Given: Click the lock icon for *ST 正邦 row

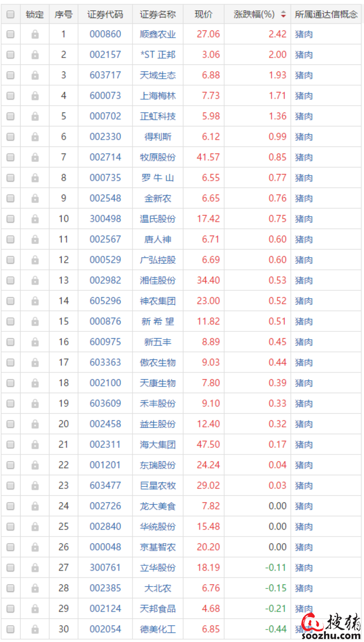Looking at the screenshot, I should tap(35, 55).
